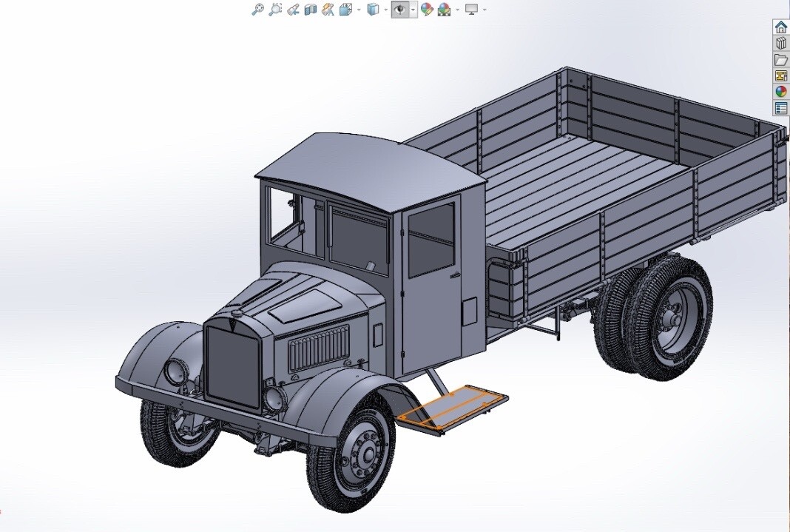Screen dimensions: 790x532
Task: Open the Display Style dropdown arrow
Action: click(x=385, y=10)
